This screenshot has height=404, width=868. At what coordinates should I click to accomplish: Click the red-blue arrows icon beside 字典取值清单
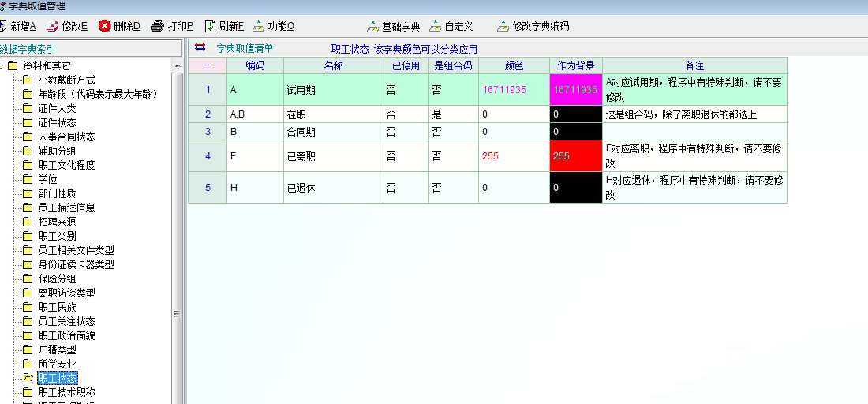(200, 47)
